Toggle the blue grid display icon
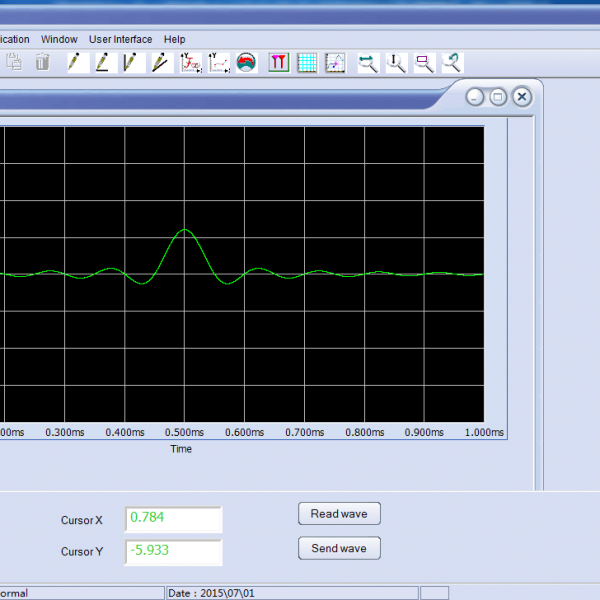Screen dimensions: 600x600 tap(307, 62)
